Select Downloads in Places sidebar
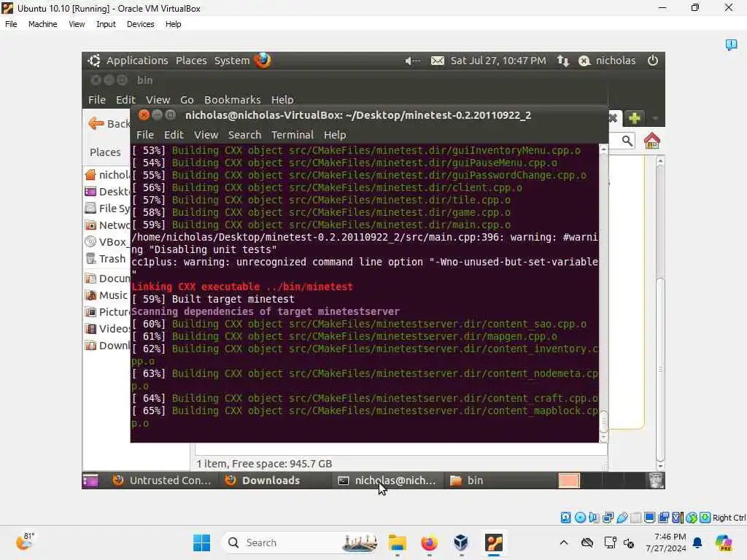The height and width of the screenshot is (560, 747). [x=107, y=345]
